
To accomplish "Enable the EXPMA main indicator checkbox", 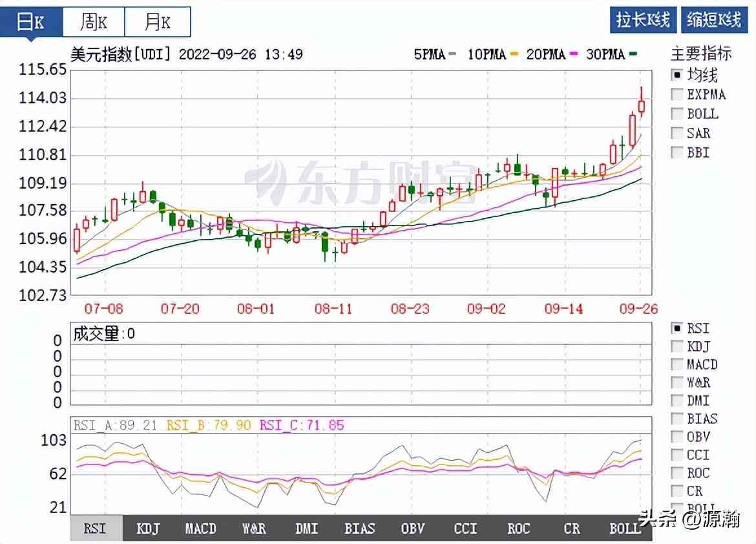I will coord(677,94).
